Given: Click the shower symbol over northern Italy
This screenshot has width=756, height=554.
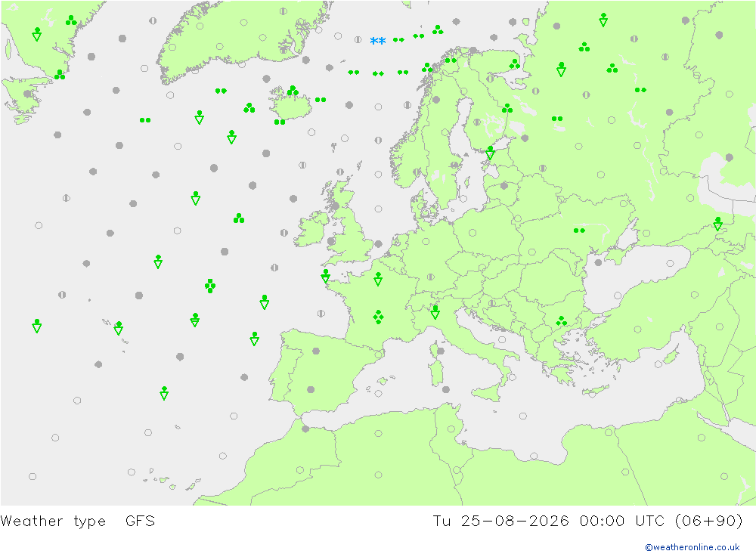Looking at the screenshot, I should pos(435,312).
